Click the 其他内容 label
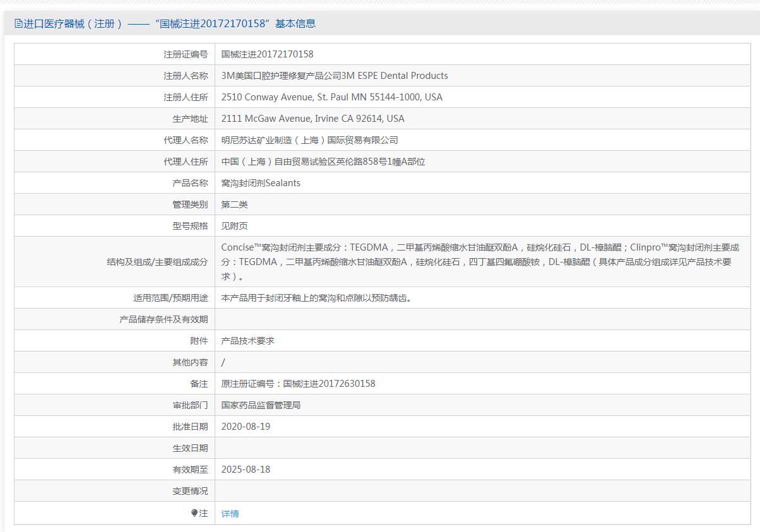 pyautogui.click(x=190, y=362)
